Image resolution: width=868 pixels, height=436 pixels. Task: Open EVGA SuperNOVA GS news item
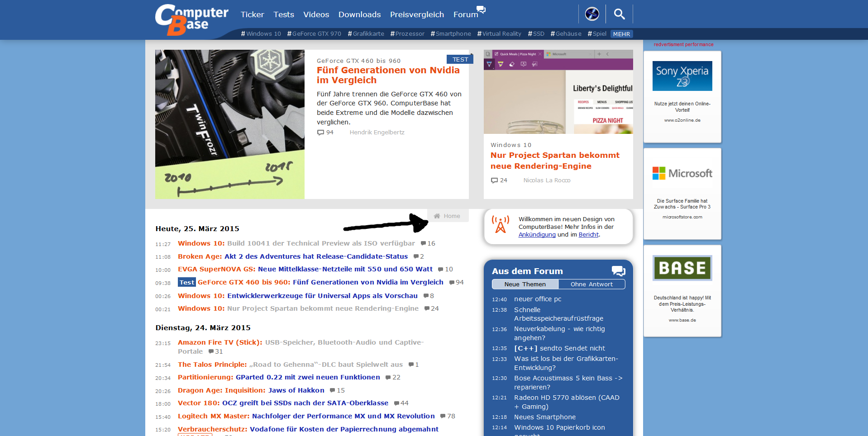tap(305, 269)
